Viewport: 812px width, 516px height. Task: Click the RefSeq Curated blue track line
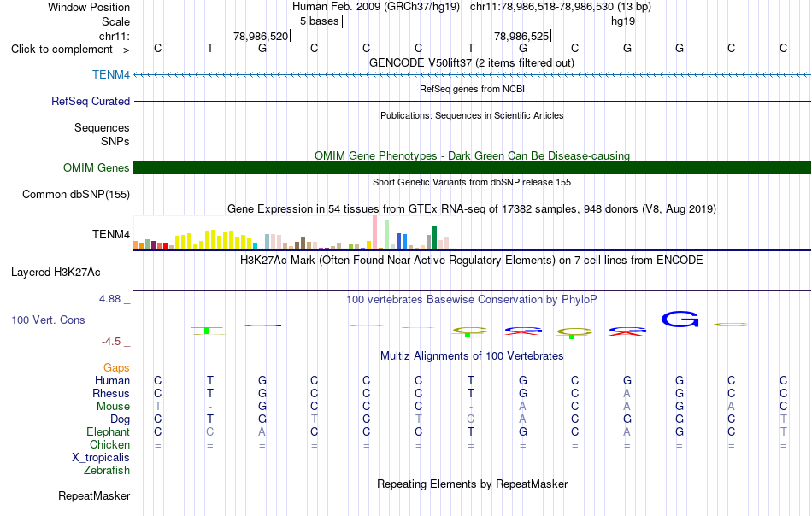click(472, 101)
